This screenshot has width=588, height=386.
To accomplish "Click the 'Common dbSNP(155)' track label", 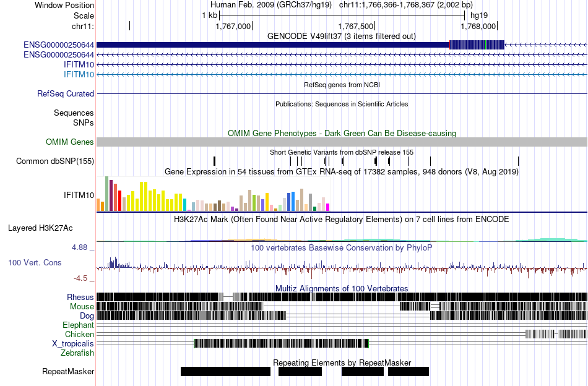I will coord(55,161).
